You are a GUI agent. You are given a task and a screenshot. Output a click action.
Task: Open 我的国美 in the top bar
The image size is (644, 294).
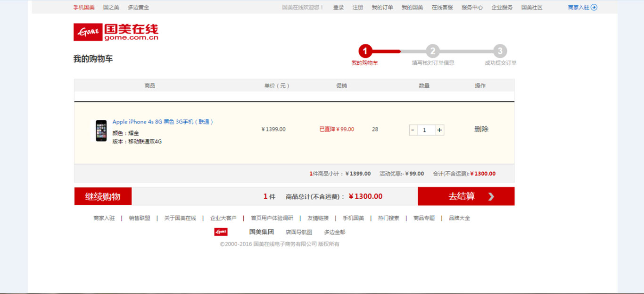[x=413, y=7]
